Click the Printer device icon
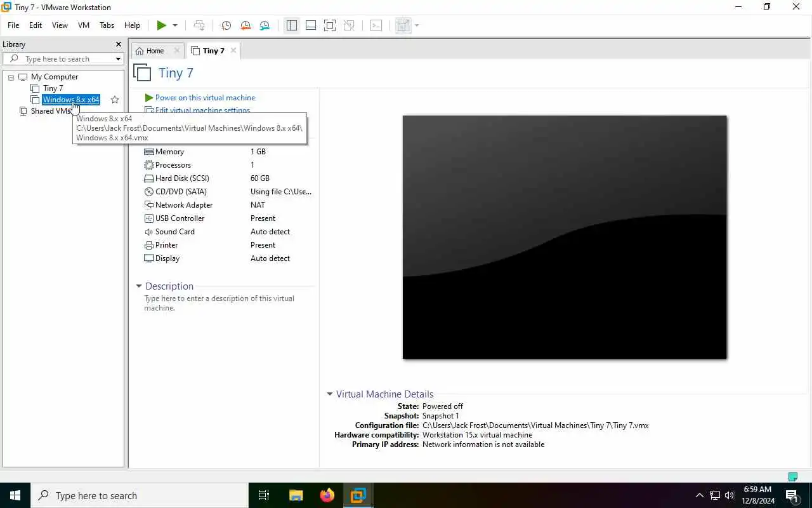The height and width of the screenshot is (508, 812). (x=149, y=245)
